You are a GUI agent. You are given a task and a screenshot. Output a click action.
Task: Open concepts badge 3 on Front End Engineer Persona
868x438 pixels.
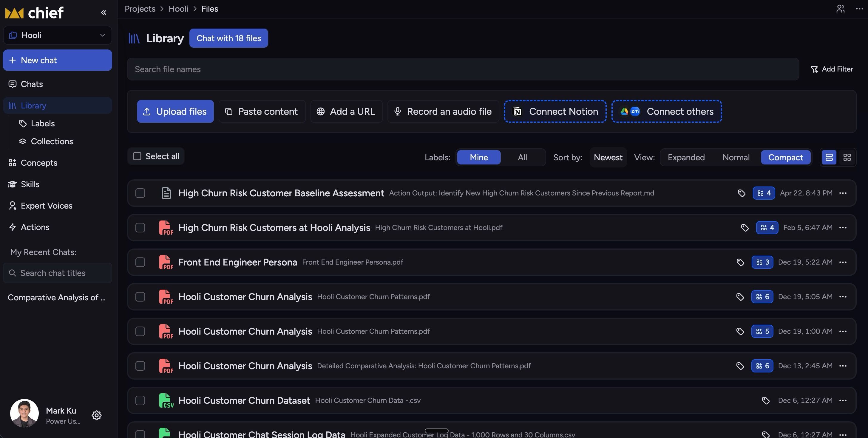762,262
